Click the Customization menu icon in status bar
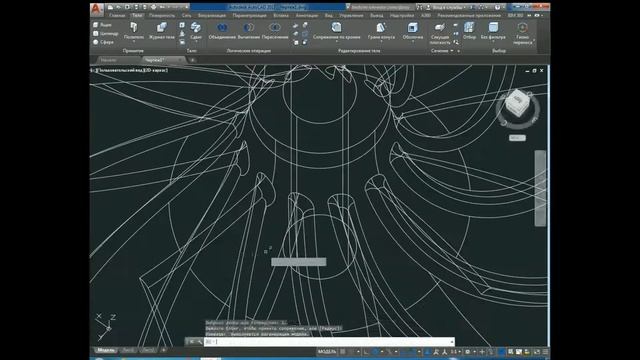640x360 pixels. tap(545, 351)
